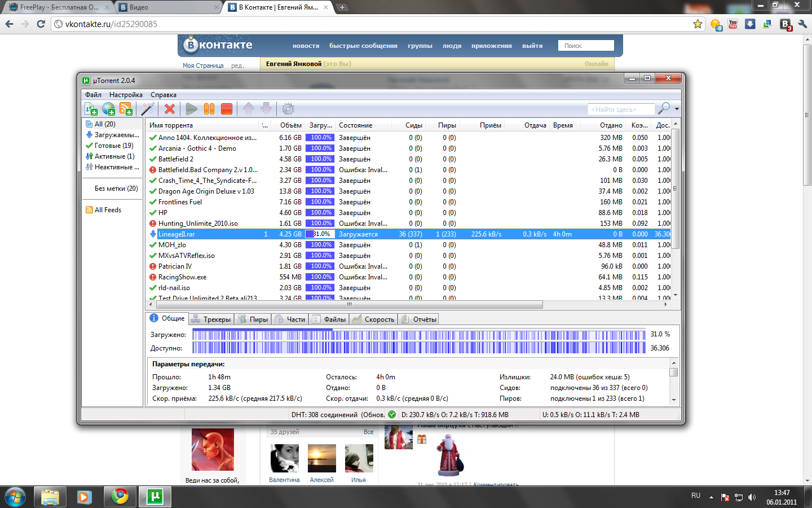Select Без метки (20) label

point(116,189)
